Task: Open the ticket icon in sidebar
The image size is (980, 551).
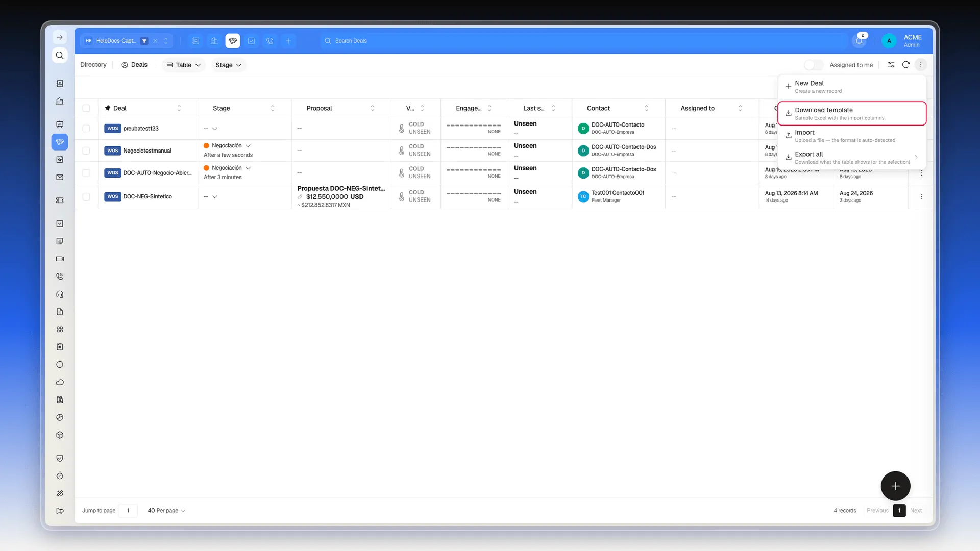Action: tap(60, 201)
